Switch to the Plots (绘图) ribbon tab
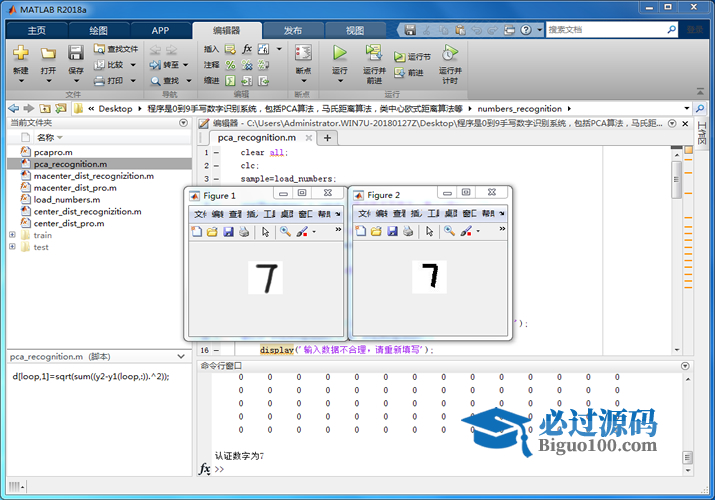The height and width of the screenshot is (500, 715). click(x=98, y=30)
